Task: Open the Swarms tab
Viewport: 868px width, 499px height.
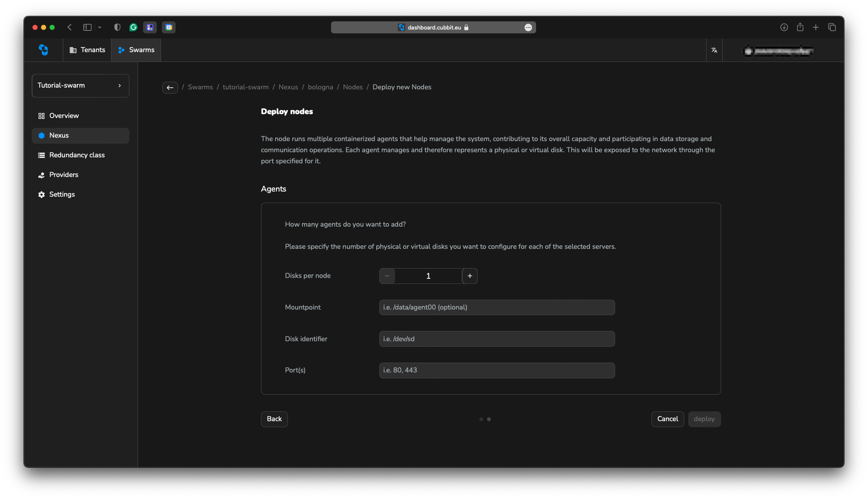Action: click(136, 50)
